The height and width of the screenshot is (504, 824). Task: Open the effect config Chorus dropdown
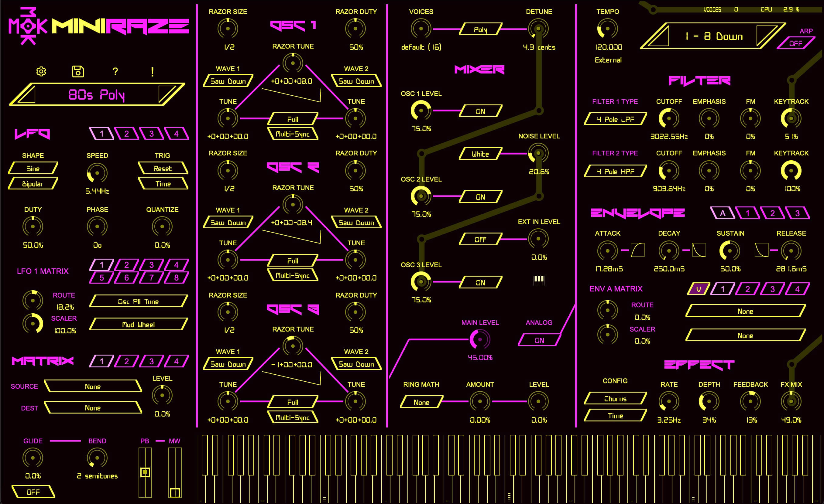pyautogui.click(x=615, y=398)
